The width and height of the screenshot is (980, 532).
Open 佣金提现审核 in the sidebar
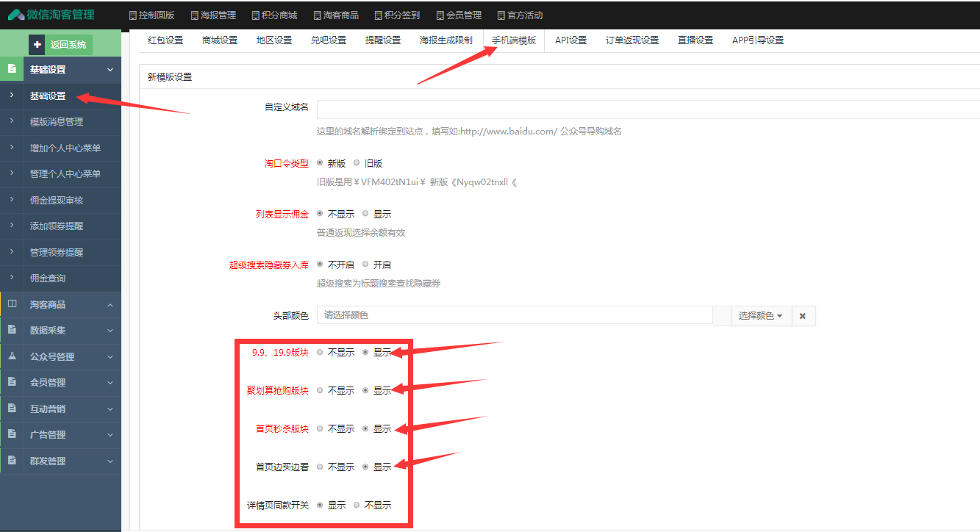tap(56, 200)
